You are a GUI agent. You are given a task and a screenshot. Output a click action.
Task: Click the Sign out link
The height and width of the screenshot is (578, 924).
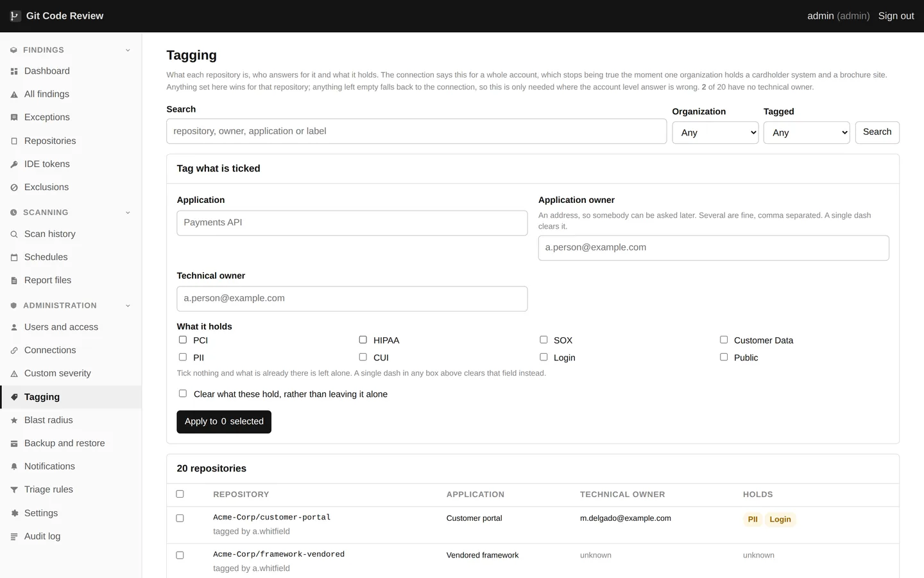tap(896, 16)
